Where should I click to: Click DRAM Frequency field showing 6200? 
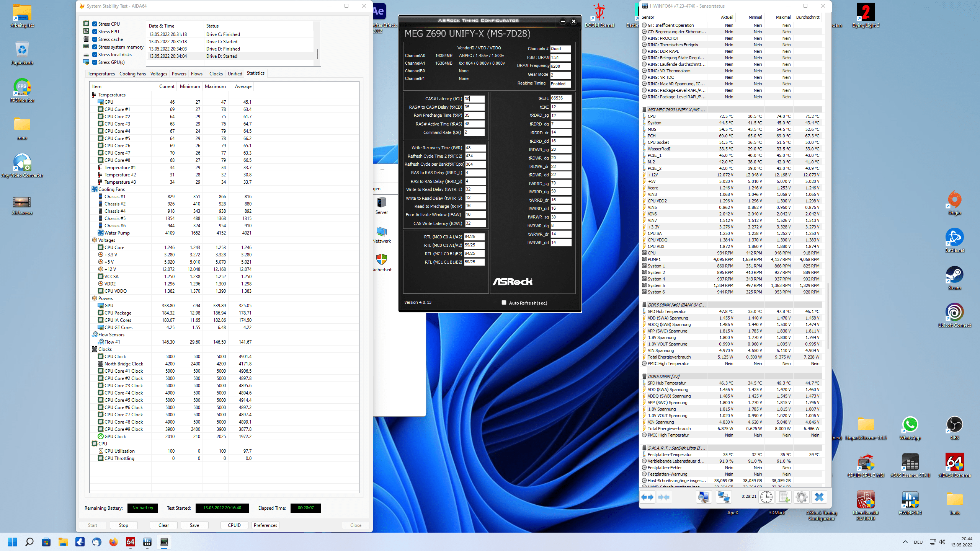560,66
